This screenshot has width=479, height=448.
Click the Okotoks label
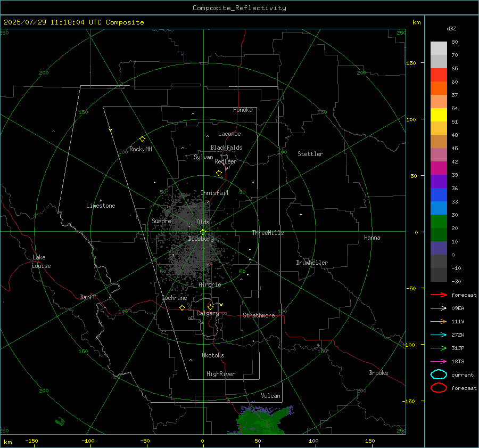tap(213, 355)
